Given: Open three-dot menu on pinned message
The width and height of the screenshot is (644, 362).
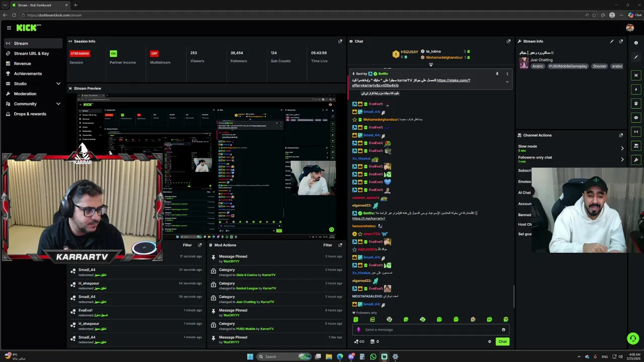Looking at the screenshot, I should [x=507, y=74].
